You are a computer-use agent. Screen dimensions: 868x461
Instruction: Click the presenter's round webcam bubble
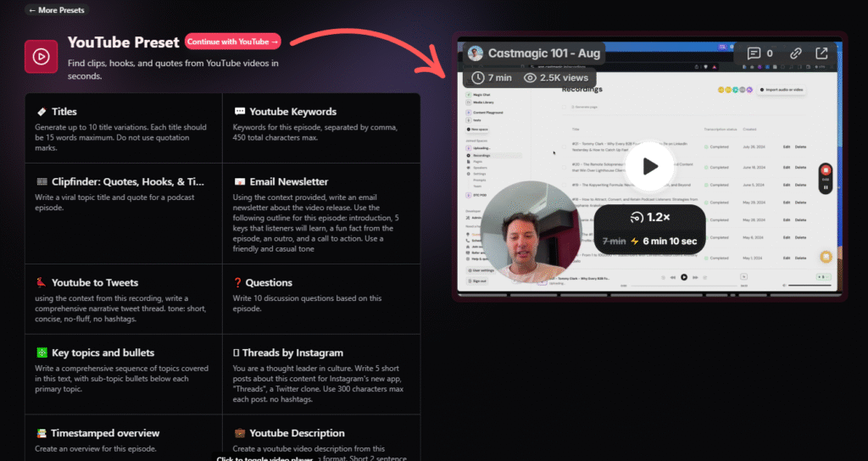tap(531, 232)
